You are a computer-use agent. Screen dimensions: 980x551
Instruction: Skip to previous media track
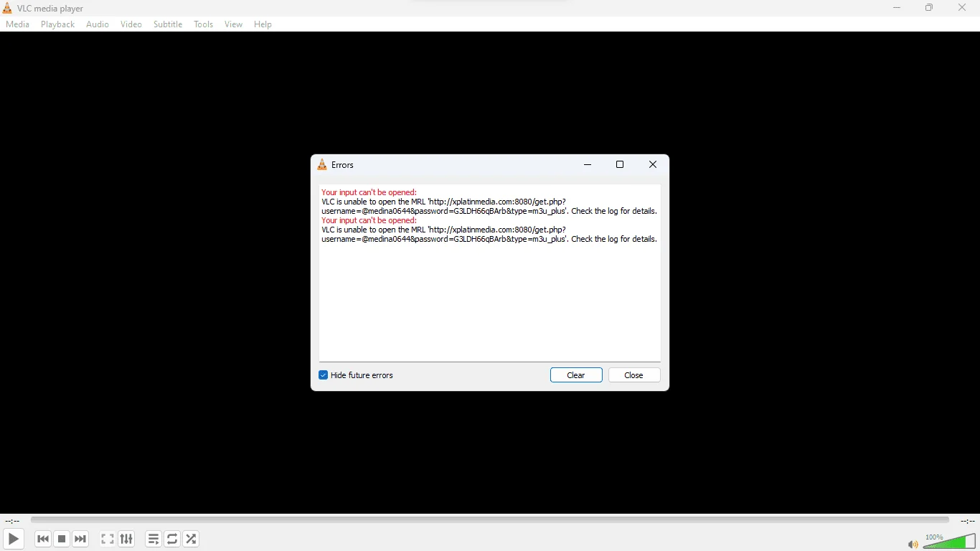click(43, 539)
